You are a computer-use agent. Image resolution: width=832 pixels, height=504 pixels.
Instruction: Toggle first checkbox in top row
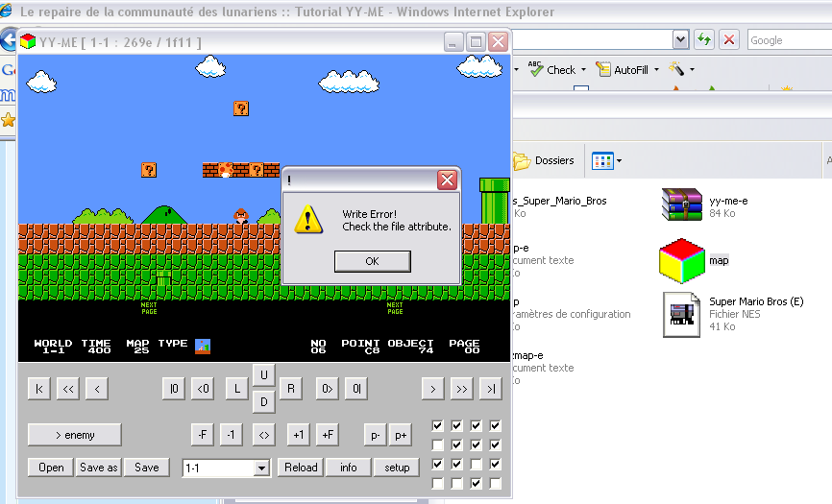point(437,425)
